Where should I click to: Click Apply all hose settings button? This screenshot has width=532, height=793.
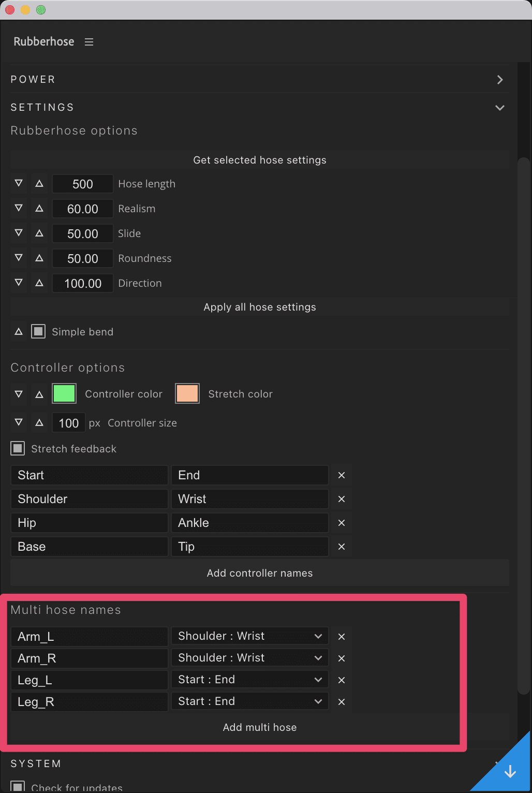260,307
